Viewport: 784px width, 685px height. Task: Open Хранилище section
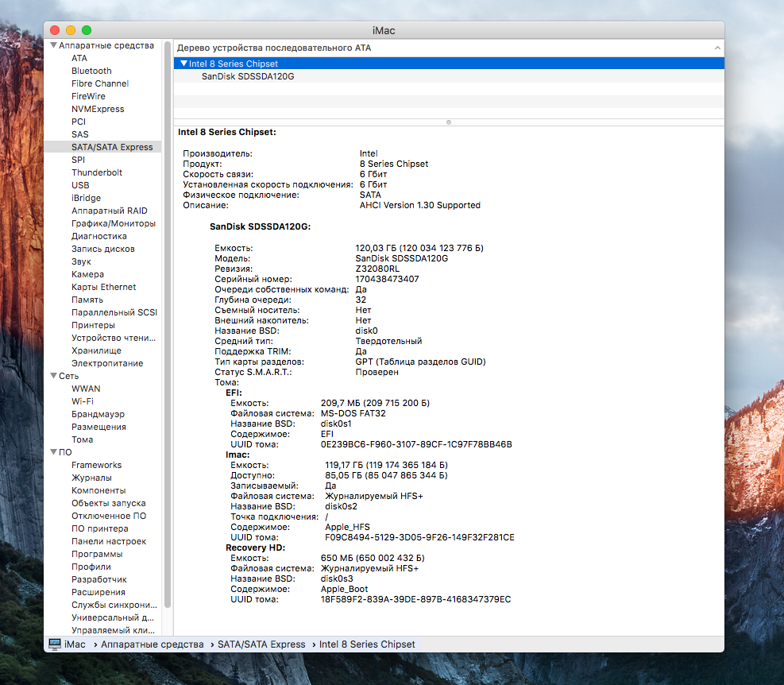coord(96,350)
